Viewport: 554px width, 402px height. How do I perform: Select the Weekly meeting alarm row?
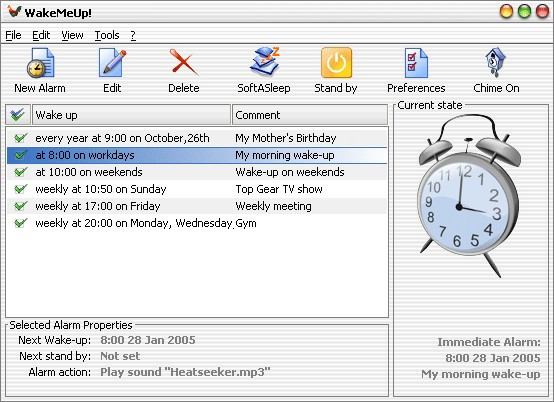(197, 206)
